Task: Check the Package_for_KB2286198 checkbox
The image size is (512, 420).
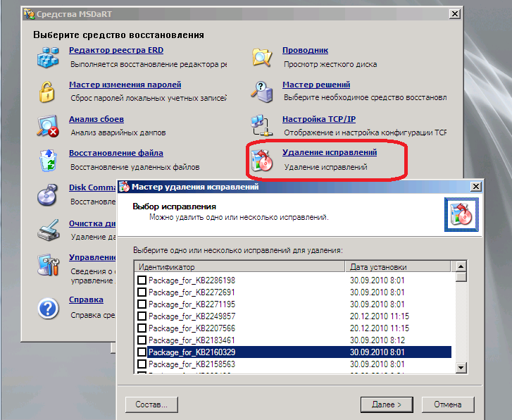Action: (142, 280)
